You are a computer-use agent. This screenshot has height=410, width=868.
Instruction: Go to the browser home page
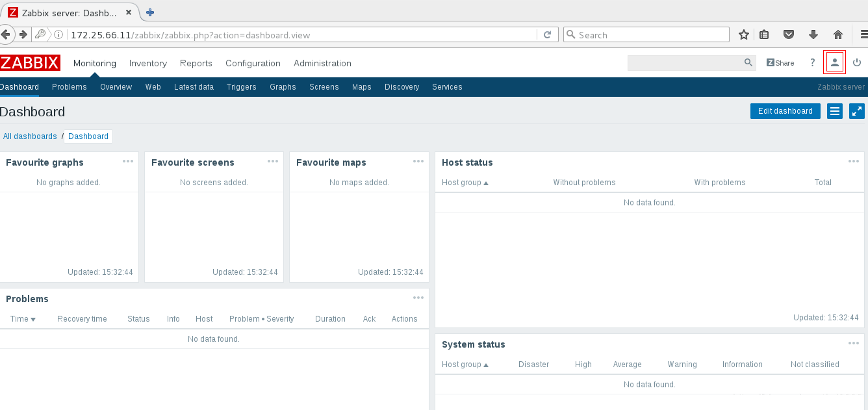tap(838, 34)
